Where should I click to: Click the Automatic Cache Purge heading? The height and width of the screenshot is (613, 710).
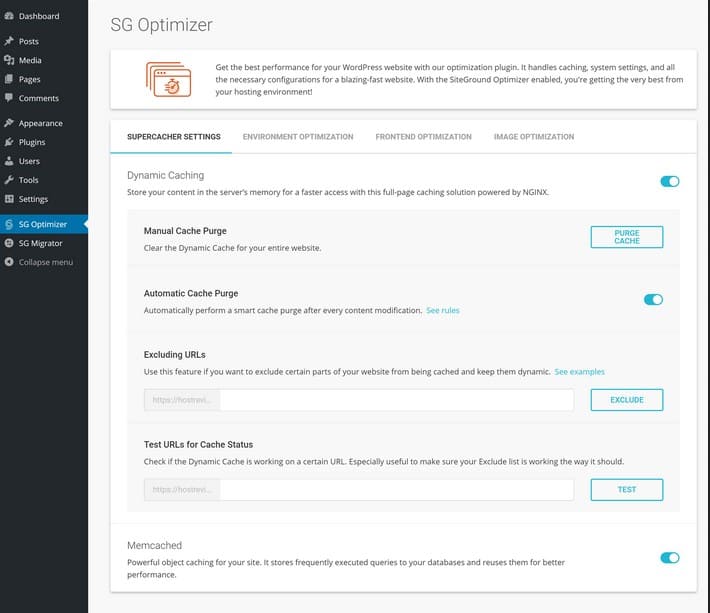click(x=191, y=293)
